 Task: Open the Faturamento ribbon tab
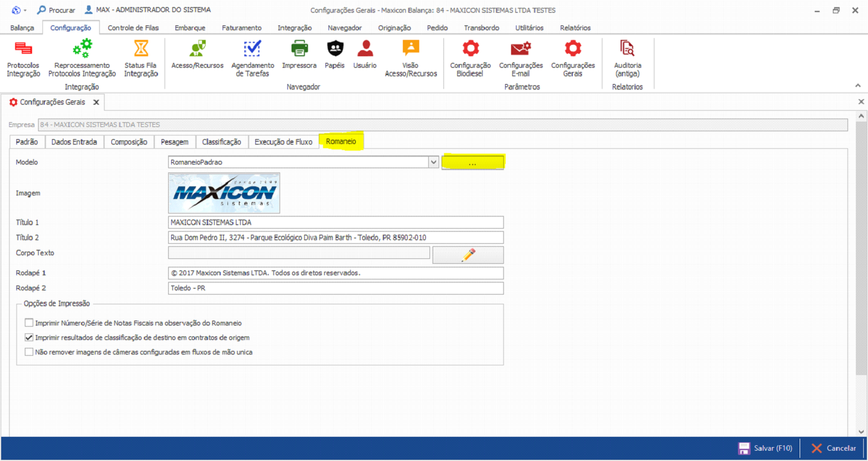pos(242,28)
